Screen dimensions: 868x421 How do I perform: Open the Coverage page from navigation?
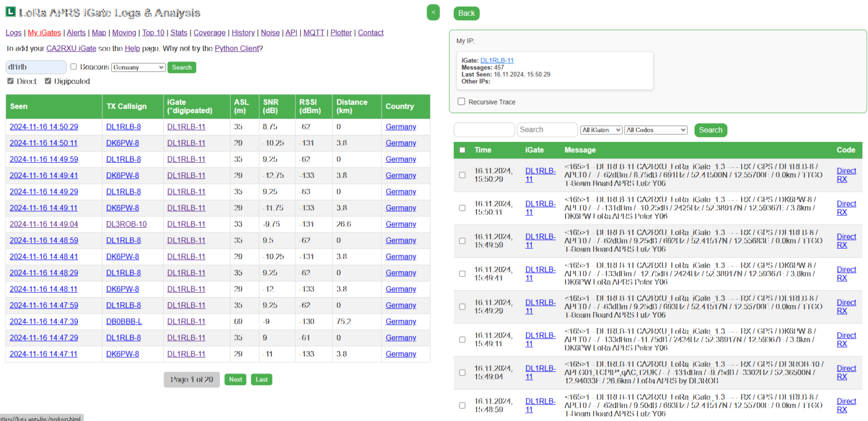point(209,32)
